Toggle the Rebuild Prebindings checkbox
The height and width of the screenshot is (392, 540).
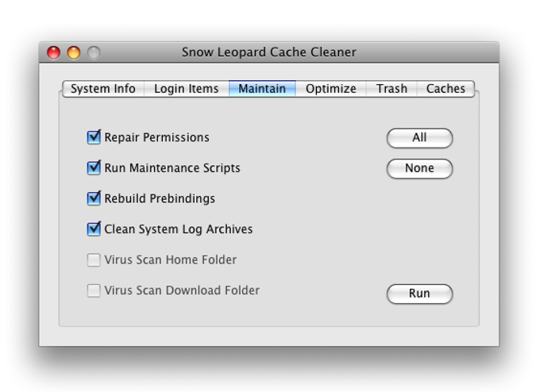pyautogui.click(x=94, y=198)
